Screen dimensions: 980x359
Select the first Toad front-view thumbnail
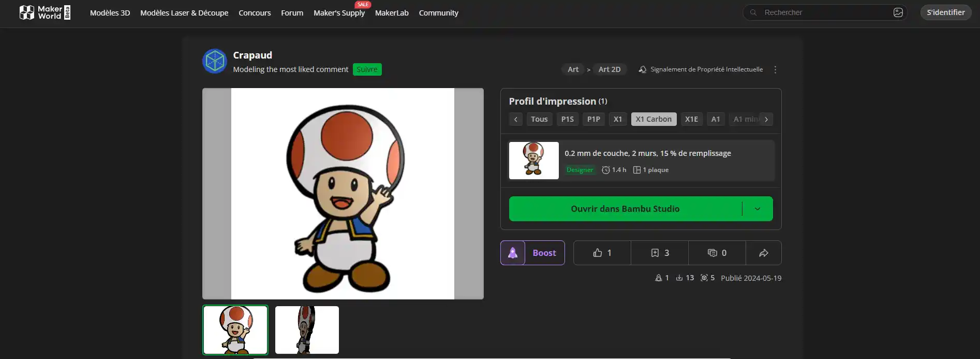click(235, 330)
